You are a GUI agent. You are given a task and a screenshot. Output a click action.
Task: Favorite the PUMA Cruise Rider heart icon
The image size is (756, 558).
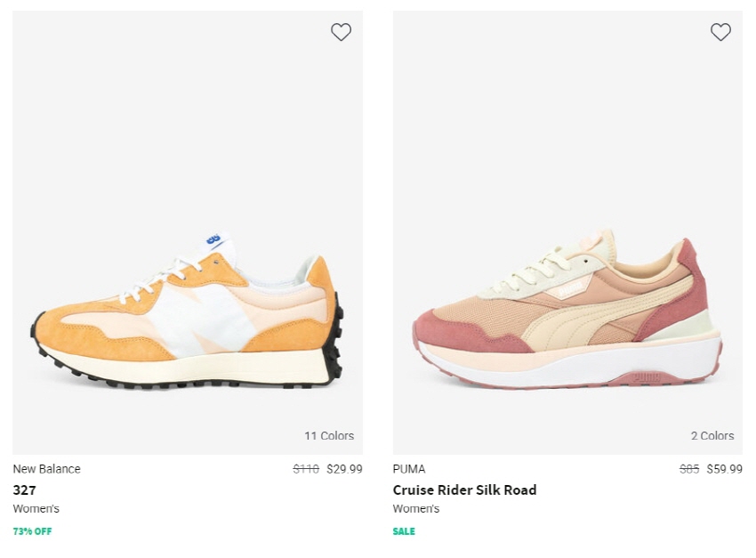[720, 32]
